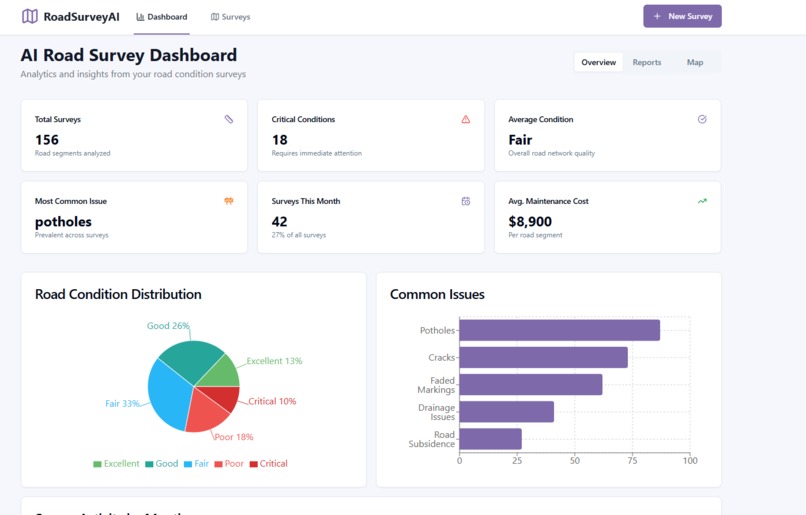Click the 'Common Issues' chart heading
Screen dimensions: 806x515
click(x=437, y=294)
